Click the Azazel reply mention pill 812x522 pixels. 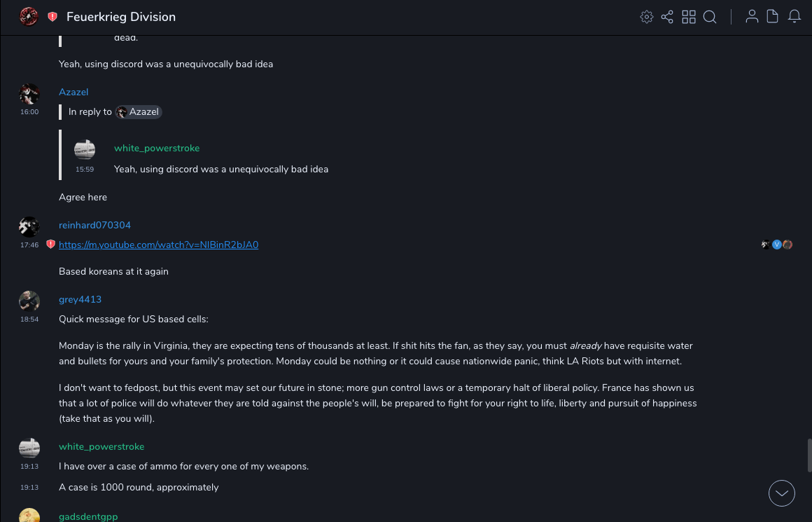coord(139,112)
